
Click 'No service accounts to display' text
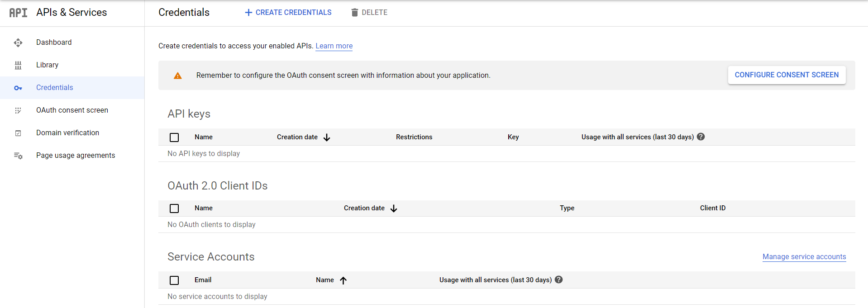click(217, 297)
